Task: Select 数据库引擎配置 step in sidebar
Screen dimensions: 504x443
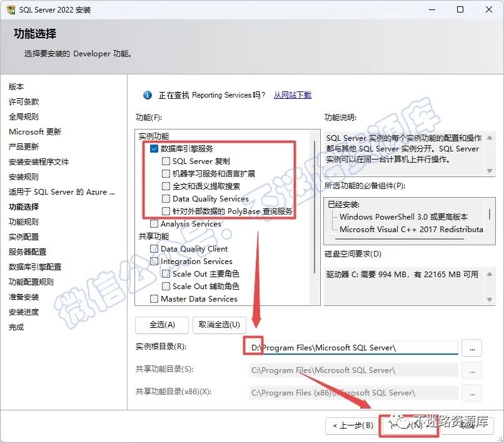Action: [35, 267]
